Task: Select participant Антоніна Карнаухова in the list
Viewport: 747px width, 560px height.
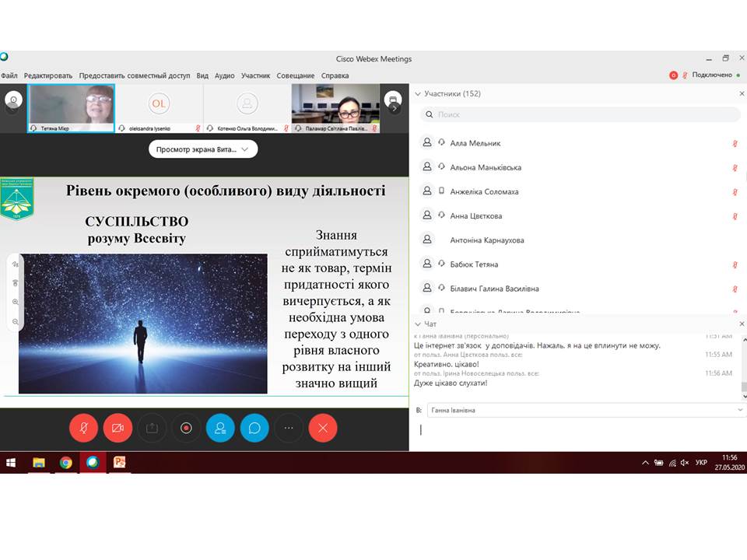Action: [x=486, y=240]
